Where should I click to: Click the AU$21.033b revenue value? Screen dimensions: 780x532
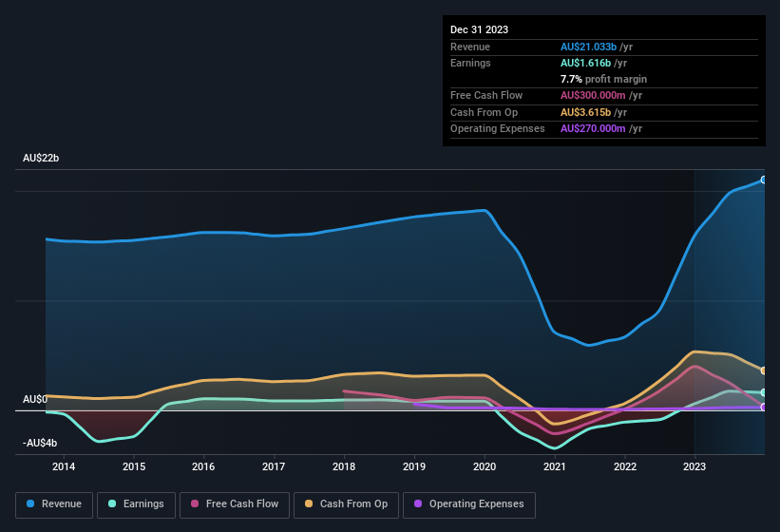(588, 47)
